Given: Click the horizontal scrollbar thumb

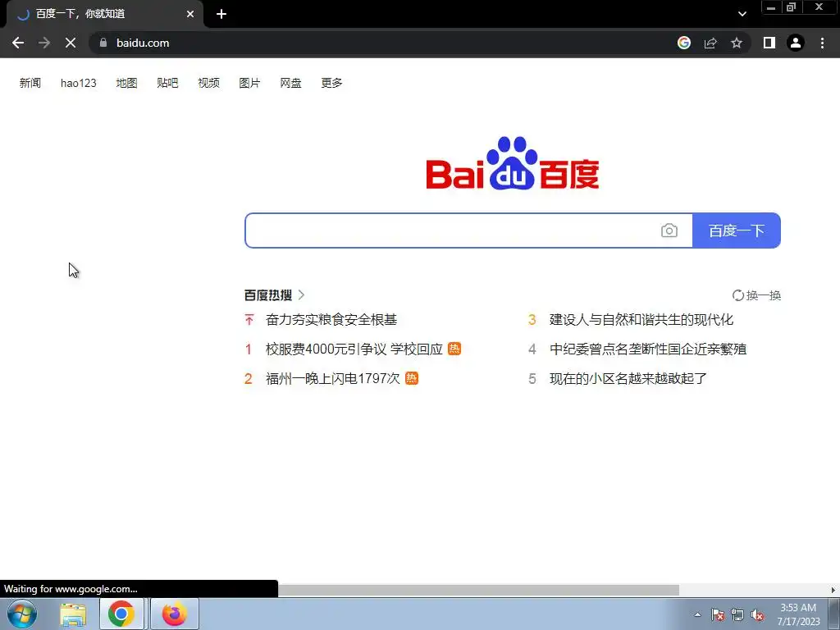Looking at the screenshot, I should click(478, 590).
